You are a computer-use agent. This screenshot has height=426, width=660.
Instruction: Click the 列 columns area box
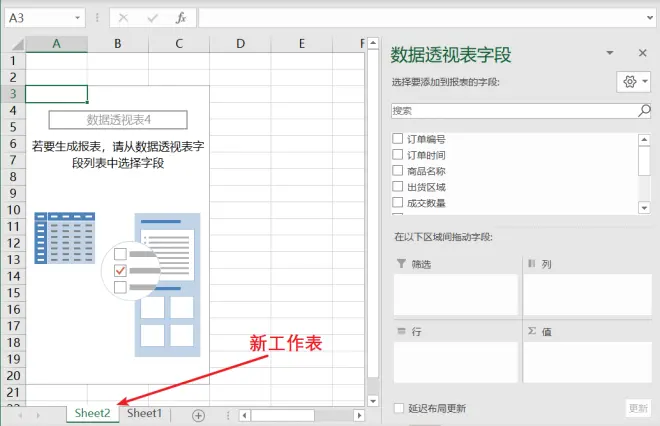(x=587, y=295)
